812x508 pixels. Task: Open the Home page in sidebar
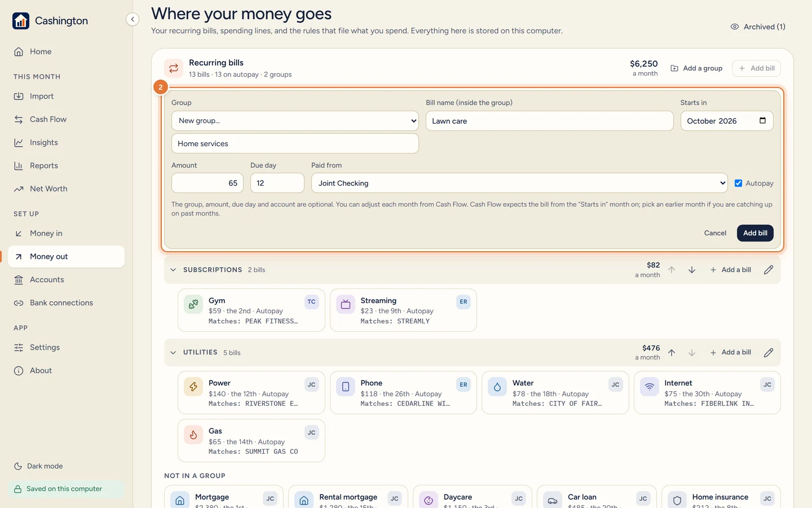coord(66,51)
